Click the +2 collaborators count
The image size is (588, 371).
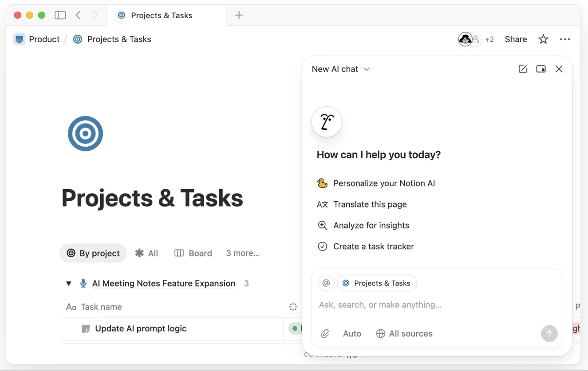click(489, 40)
